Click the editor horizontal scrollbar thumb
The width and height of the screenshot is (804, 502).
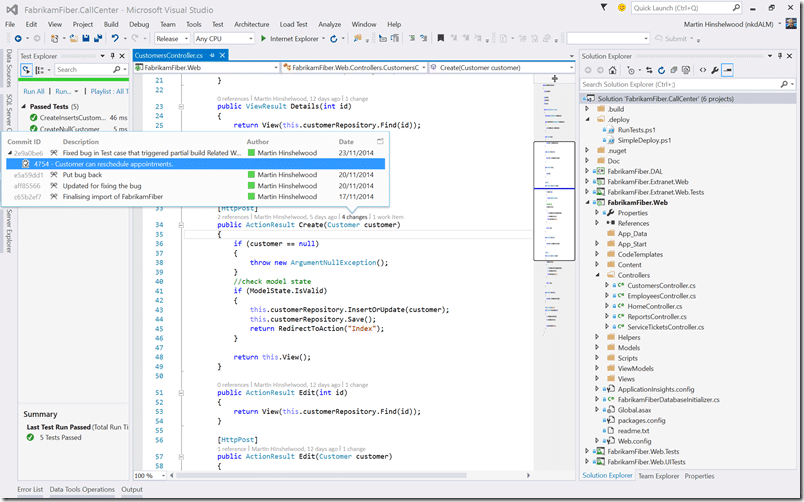[321, 475]
